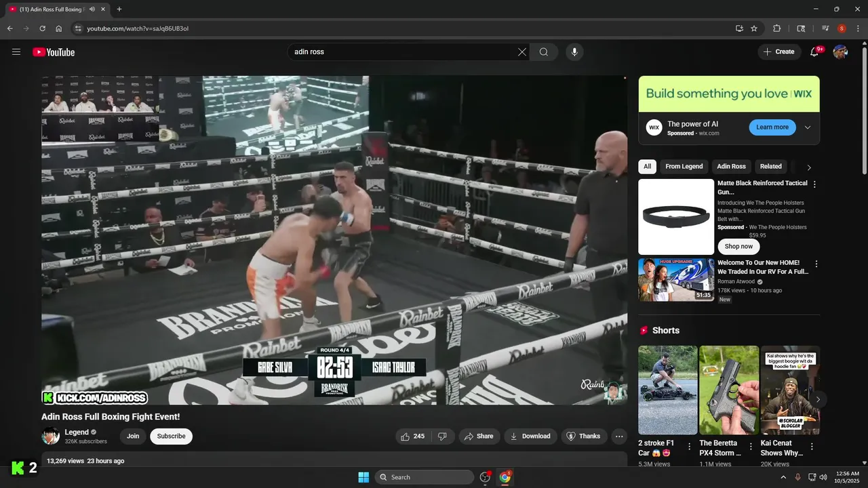
Task: Click the video player area
Action: [x=334, y=240]
